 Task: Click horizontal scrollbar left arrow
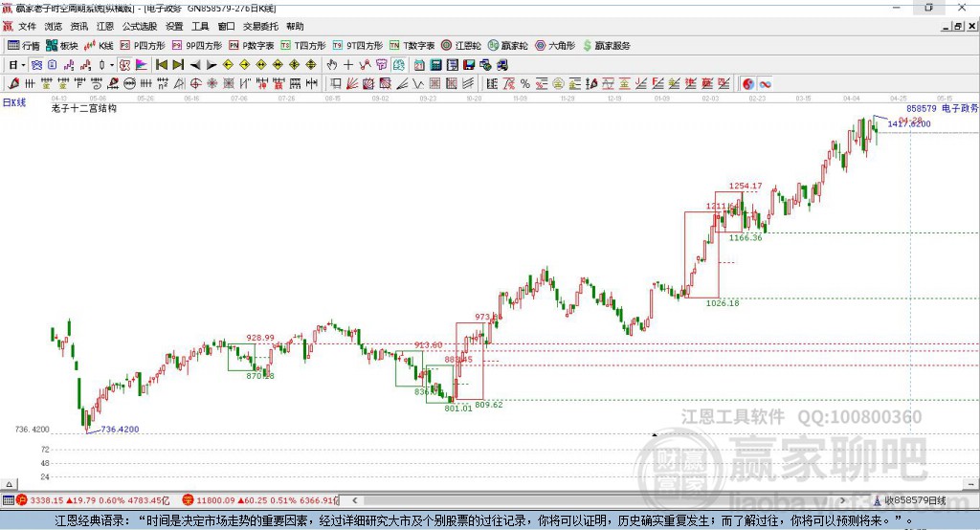[x=355, y=500]
